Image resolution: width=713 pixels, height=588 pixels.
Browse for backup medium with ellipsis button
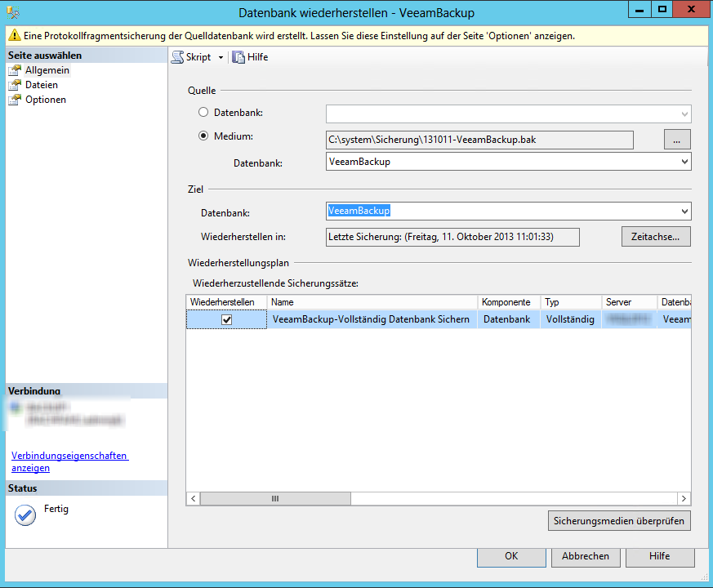coord(677,140)
